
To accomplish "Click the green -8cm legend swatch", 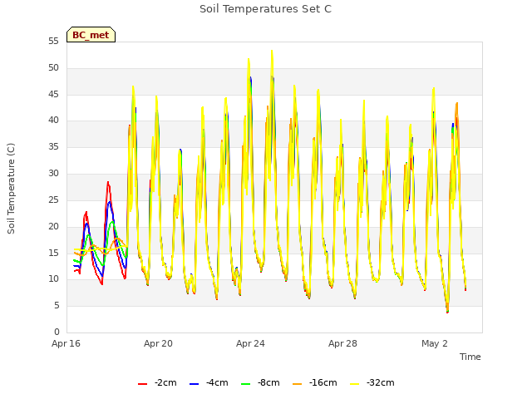I will [x=246, y=384].
